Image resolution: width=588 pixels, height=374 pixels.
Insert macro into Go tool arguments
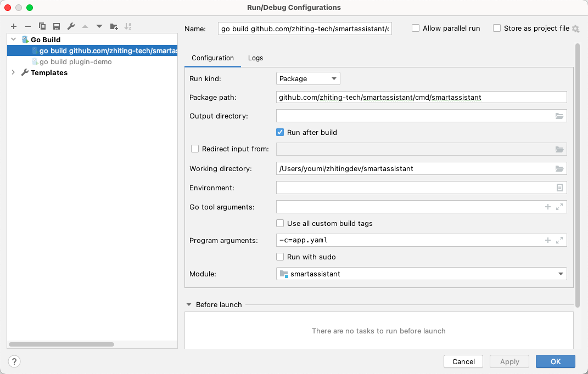(548, 207)
